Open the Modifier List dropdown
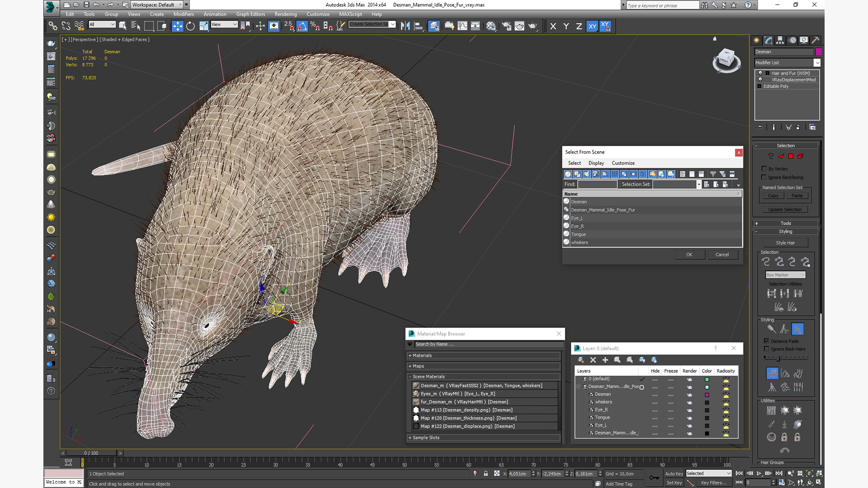Viewport: 868px width, 488px height. point(817,63)
